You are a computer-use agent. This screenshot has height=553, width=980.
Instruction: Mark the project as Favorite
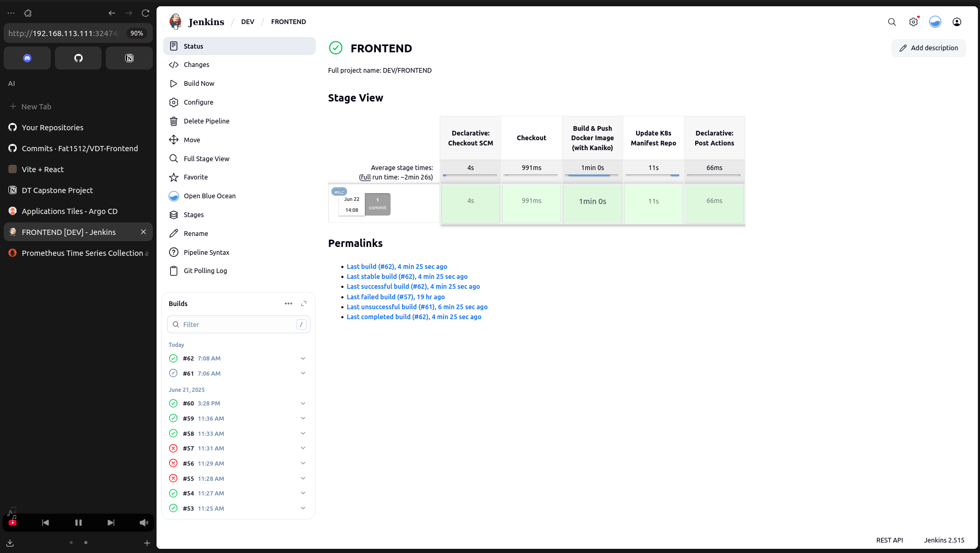pos(239,177)
